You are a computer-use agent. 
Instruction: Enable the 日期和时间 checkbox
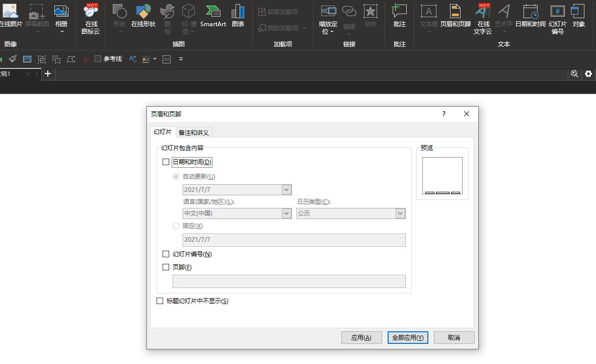pyautogui.click(x=166, y=162)
